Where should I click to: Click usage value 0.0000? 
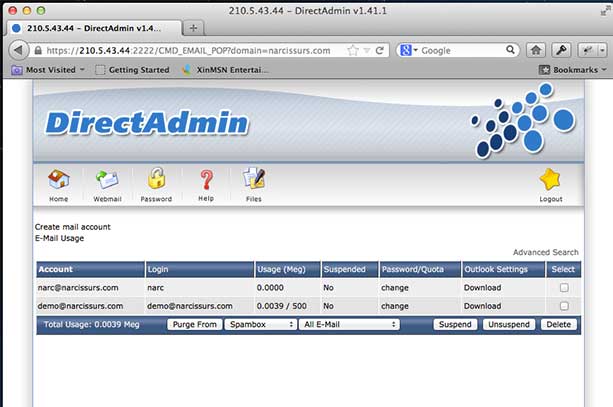point(270,288)
